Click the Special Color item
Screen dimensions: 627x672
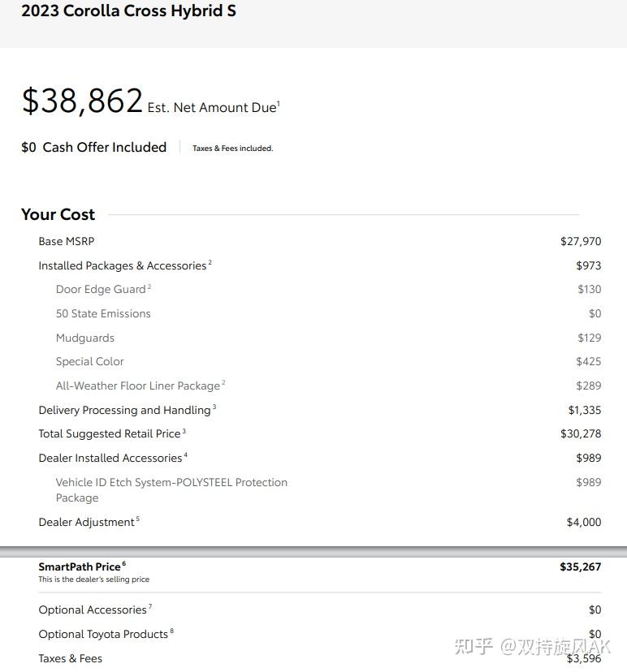(x=89, y=362)
